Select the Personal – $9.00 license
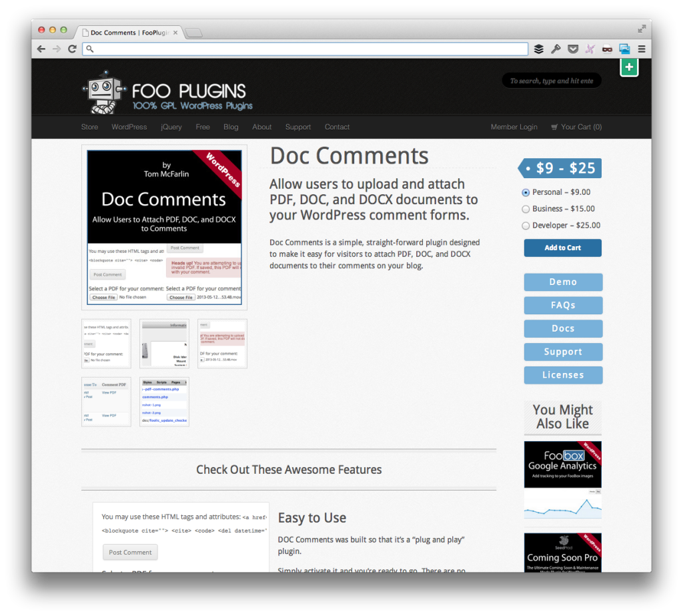This screenshot has width=683, height=616. pyautogui.click(x=526, y=192)
